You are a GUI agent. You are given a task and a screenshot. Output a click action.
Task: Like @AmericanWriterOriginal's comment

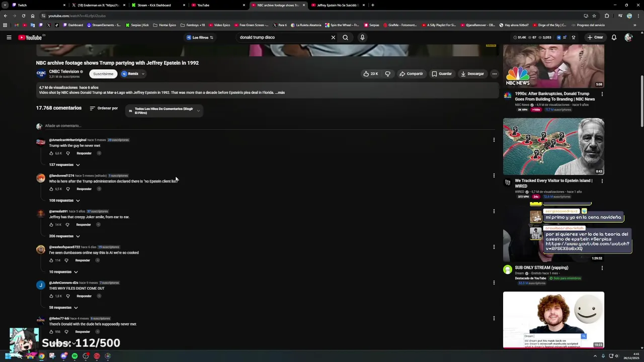[x=51, y=153]
